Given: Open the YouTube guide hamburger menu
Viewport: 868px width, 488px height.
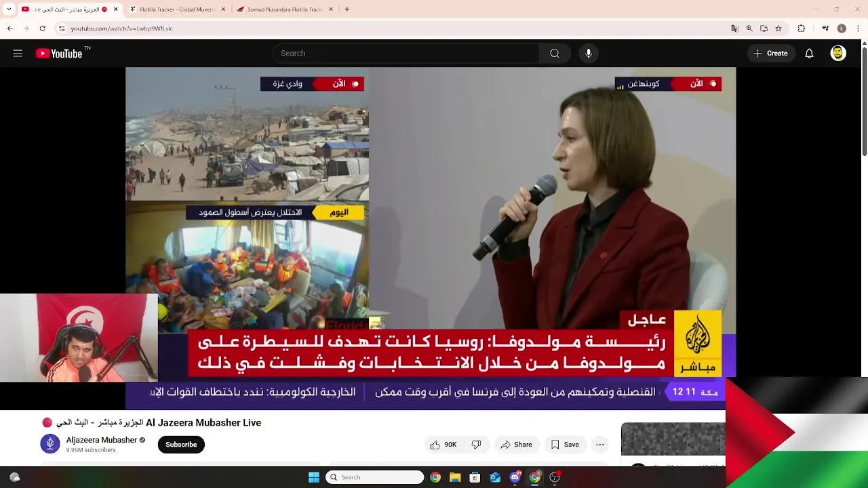Looking at the screenshot, I should coord(18,54).
